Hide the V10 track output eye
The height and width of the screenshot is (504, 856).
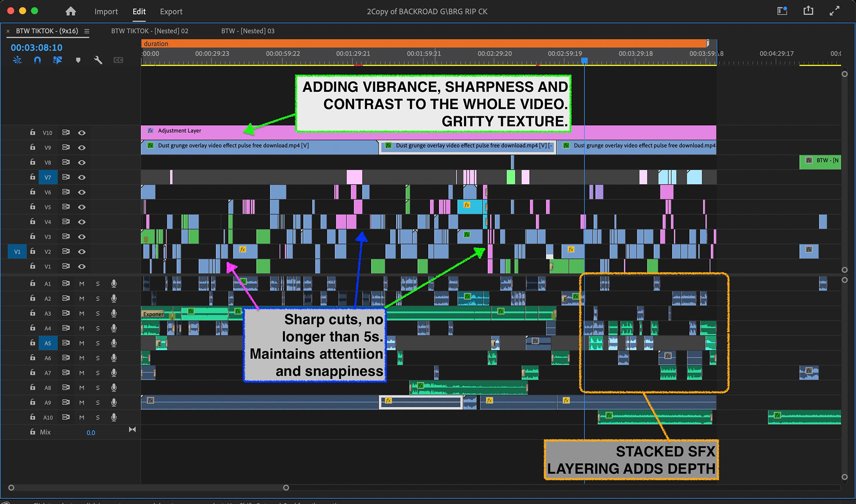[x=82, y=133]
